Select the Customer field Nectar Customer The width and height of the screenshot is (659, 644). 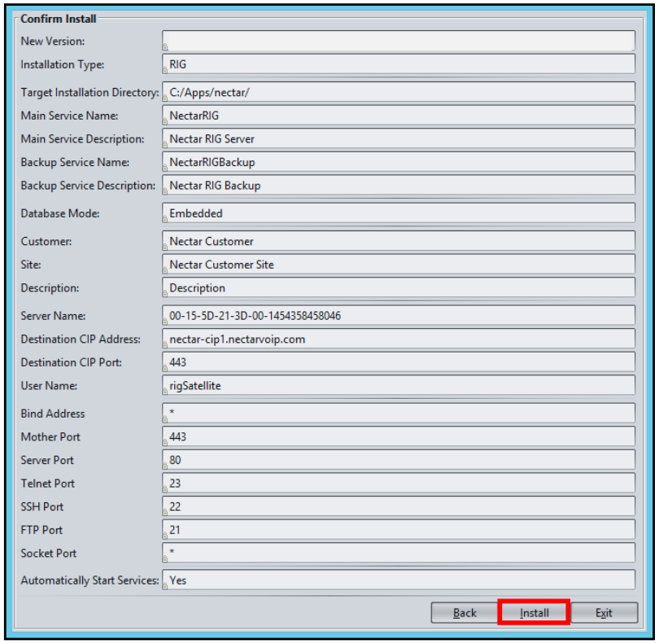399,241
